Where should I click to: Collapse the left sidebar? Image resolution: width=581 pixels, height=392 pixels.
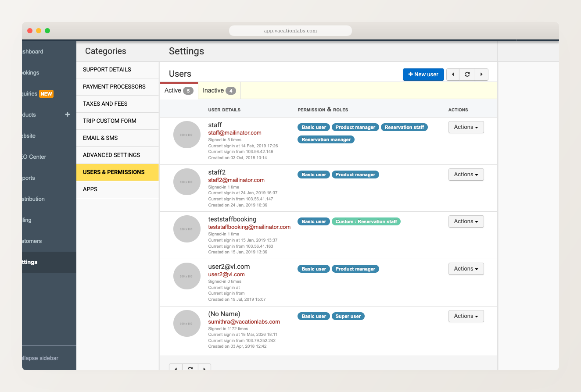(39, 358)
